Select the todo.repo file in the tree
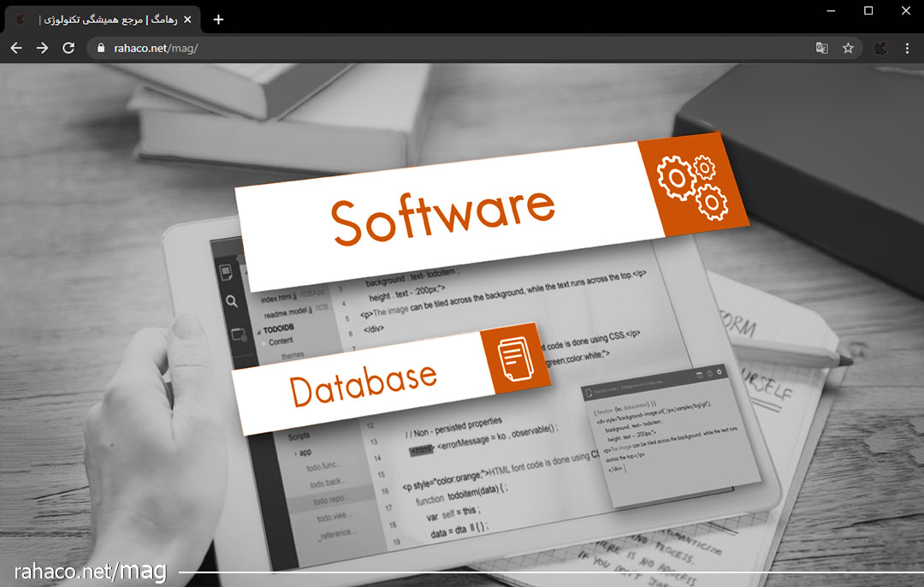The height and width of the screenshot is (587, 924). tap(332, 500)
